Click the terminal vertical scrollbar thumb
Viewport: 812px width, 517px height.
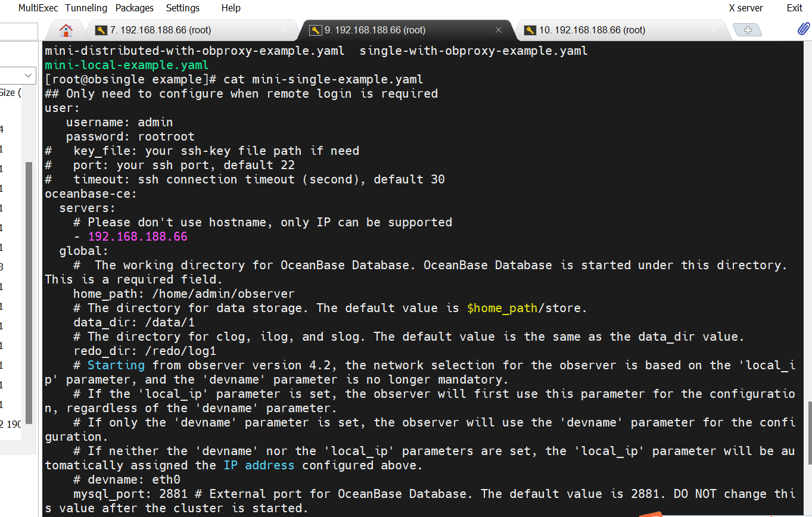pos(809,433)
